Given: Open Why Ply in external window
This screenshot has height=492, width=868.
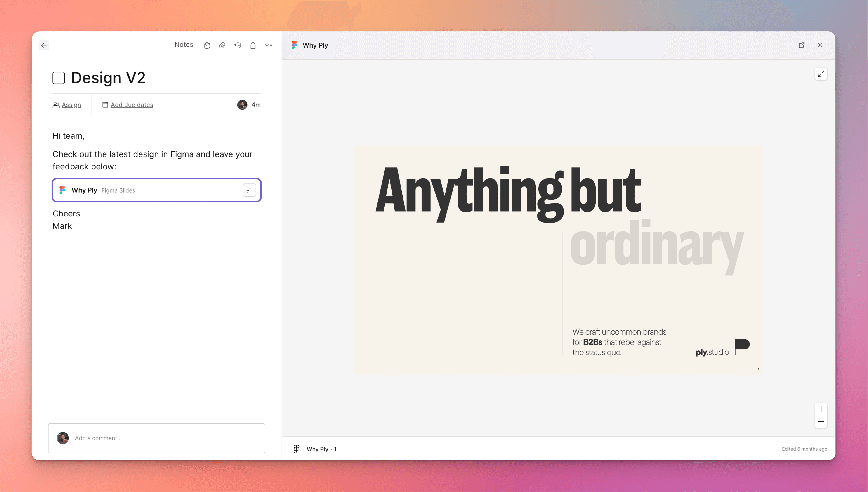Looking at the screenshot, I should pyautogui.click(x=802, y=45).
